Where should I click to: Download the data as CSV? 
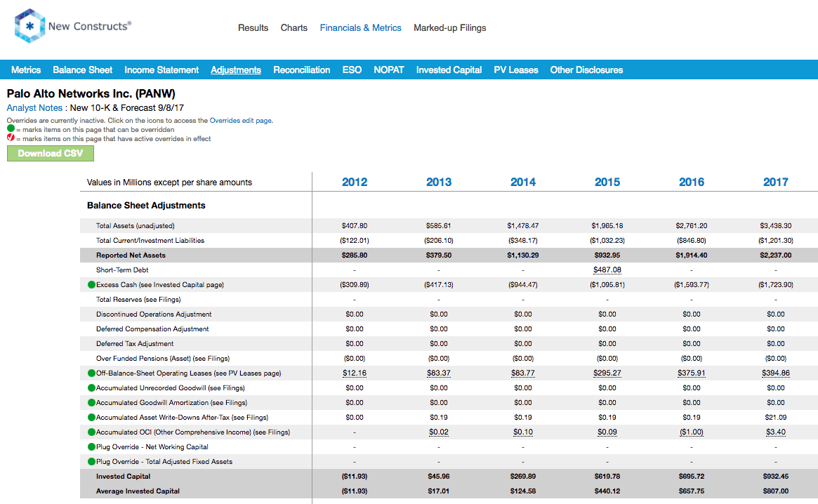(51, 154)
